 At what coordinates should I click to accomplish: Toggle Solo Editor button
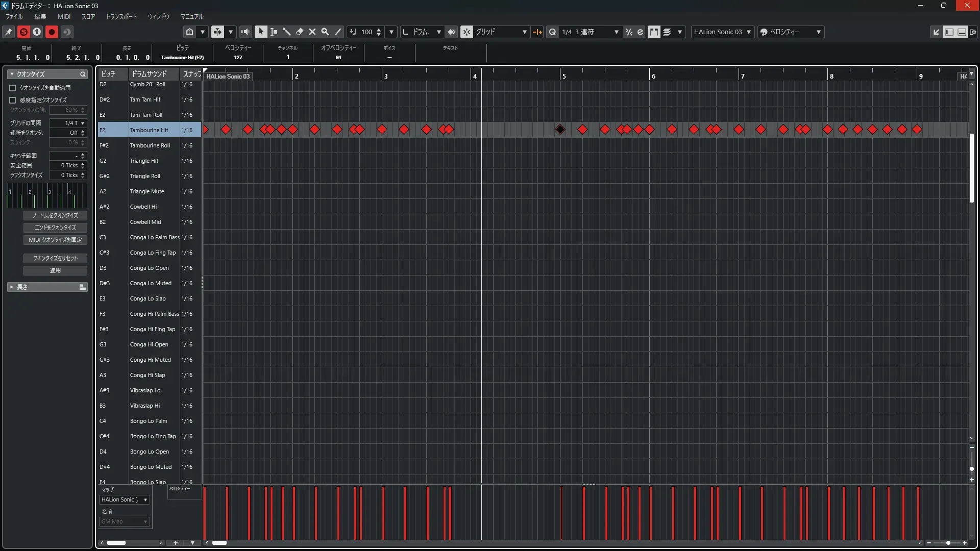pyautogui.click(x=23, y=32)
